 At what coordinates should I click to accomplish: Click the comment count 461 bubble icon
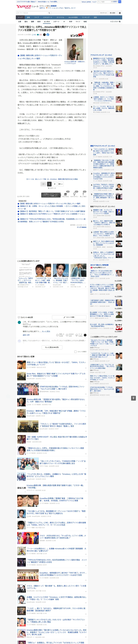point(34,35)
